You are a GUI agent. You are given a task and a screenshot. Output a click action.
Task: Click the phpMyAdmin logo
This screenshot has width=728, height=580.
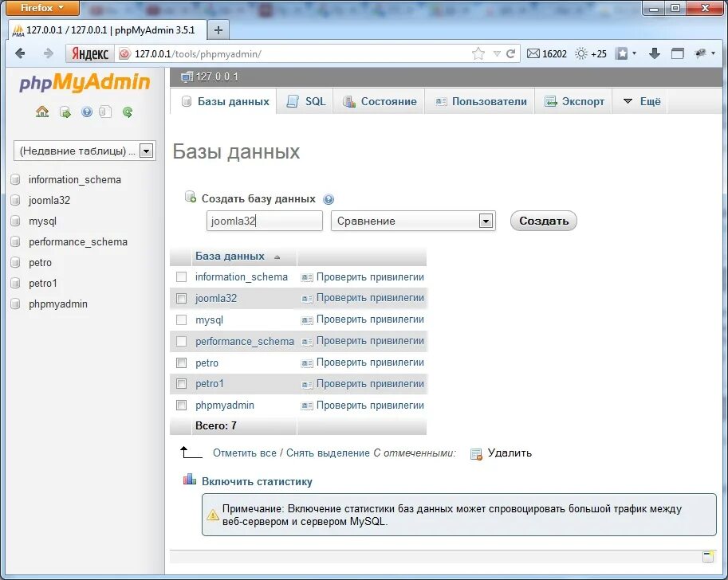pyautogui.click(x=85, y=83)
